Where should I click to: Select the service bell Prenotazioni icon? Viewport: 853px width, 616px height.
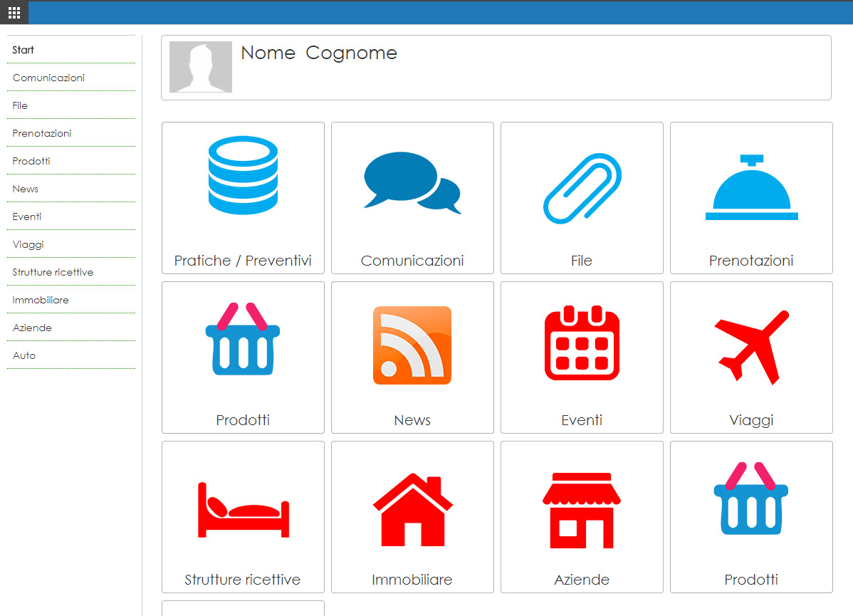(751, 188)
